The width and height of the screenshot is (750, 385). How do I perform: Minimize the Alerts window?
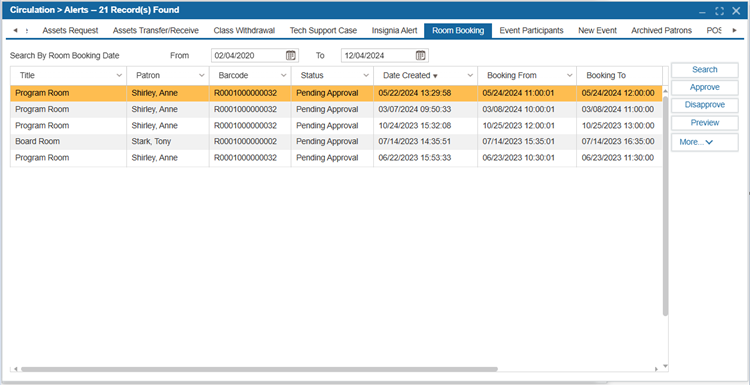[x=702, y=11]
